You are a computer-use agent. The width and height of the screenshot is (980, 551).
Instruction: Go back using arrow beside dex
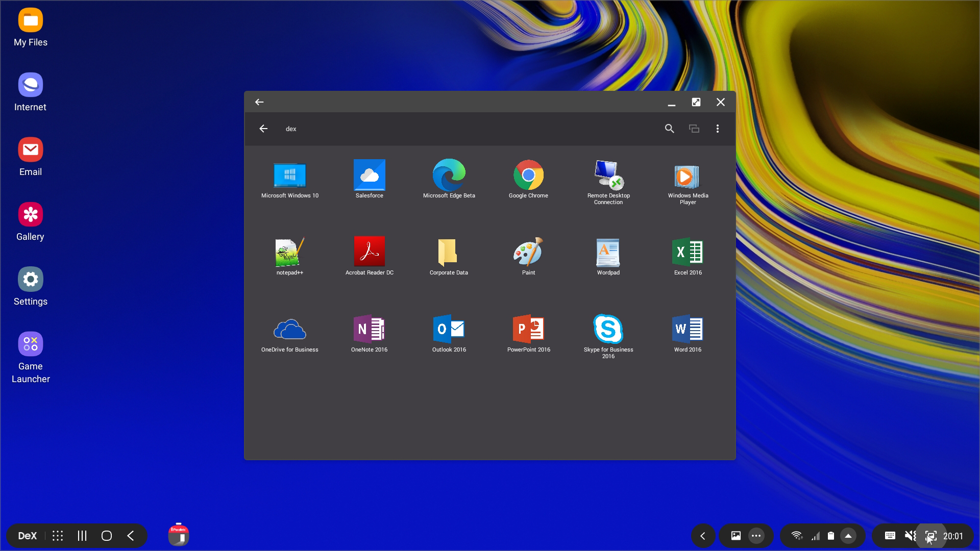[x=263, y=129]
